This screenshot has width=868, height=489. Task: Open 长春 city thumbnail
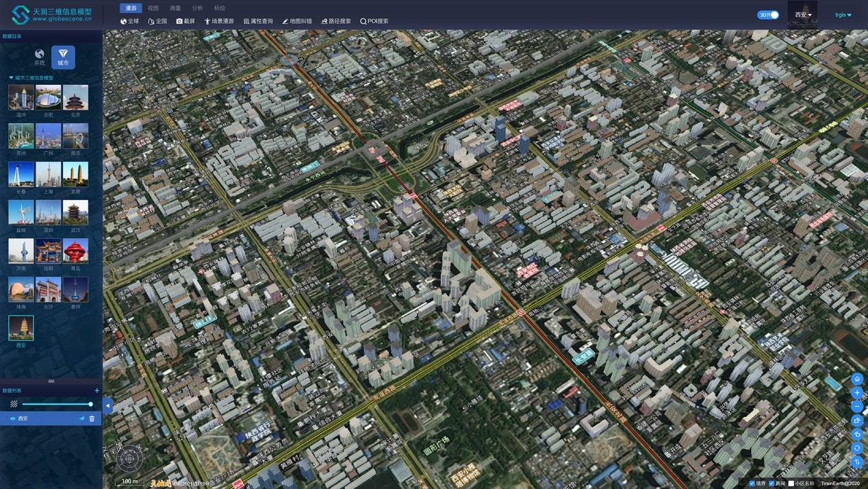[x=21, y=175]
